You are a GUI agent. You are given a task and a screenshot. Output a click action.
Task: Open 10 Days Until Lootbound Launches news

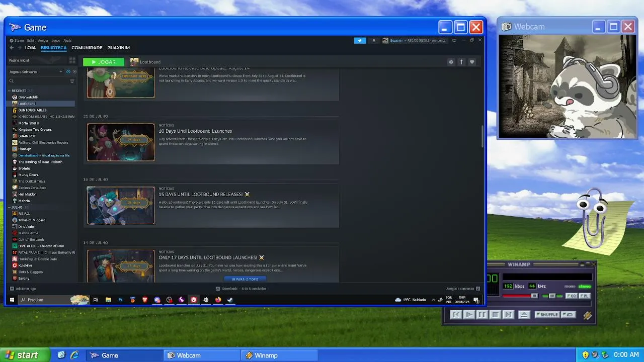[195, 131]
